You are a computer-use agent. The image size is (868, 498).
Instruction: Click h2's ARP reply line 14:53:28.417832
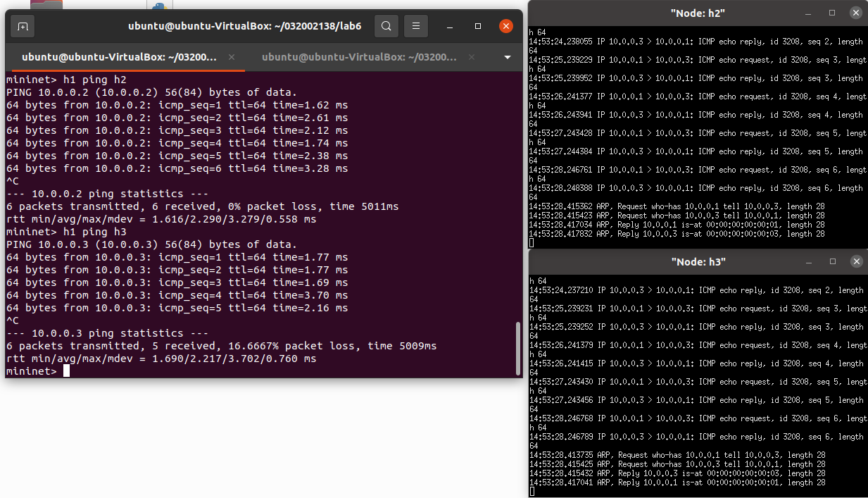(677, 234)
